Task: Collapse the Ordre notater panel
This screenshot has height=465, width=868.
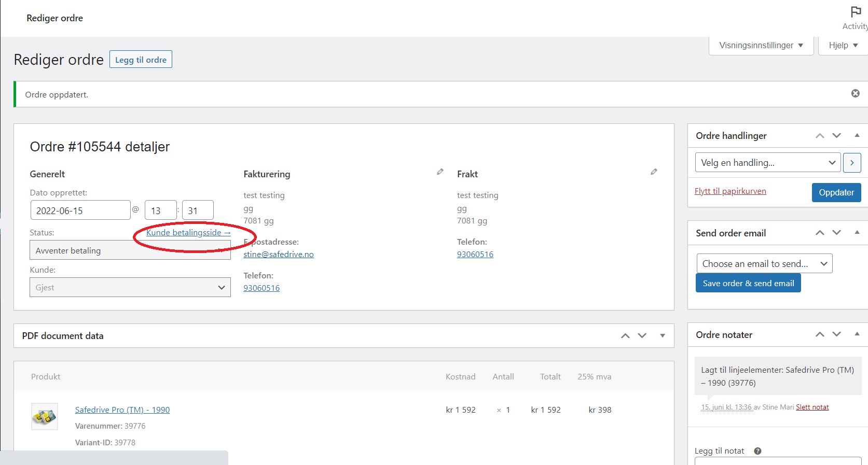Action: click(857, 334)
